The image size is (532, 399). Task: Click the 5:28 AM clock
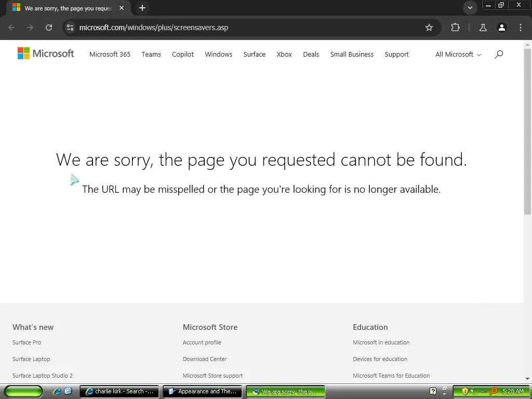513,391
